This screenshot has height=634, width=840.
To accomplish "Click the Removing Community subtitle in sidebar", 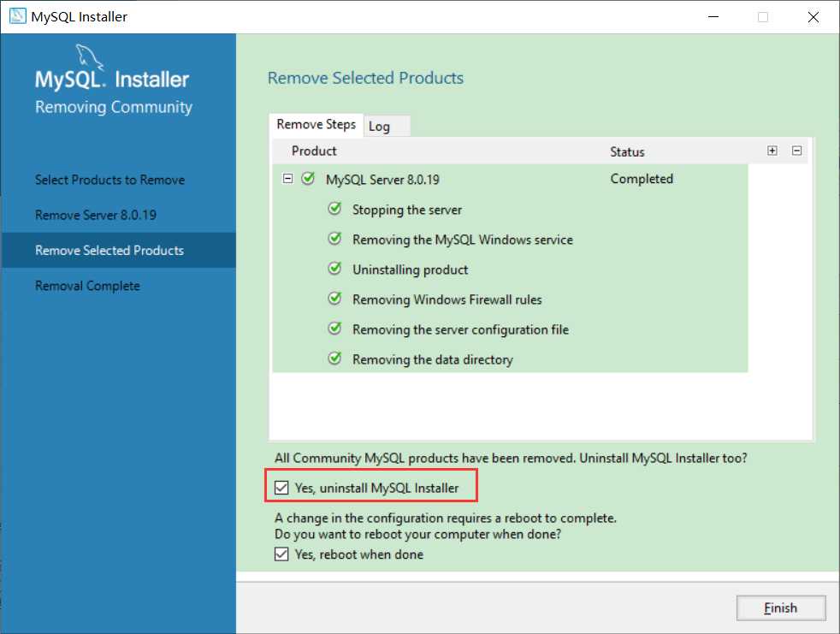I will coord(114,107).
